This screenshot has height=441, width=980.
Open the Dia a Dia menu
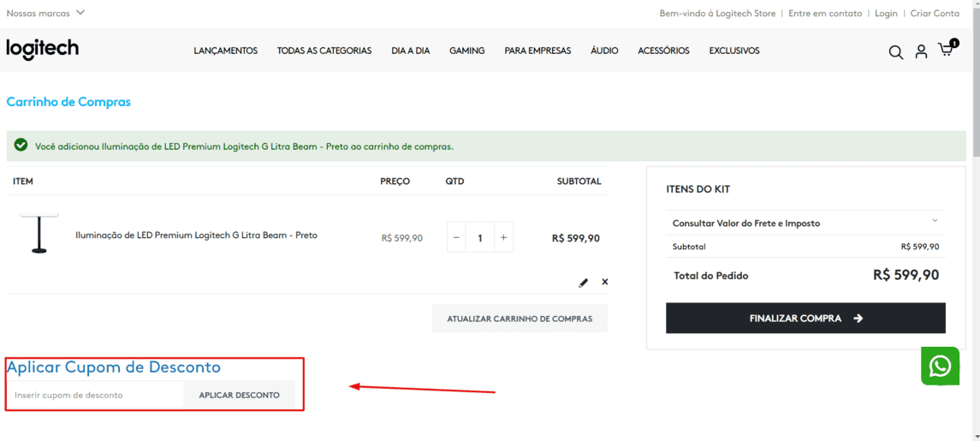411,51
